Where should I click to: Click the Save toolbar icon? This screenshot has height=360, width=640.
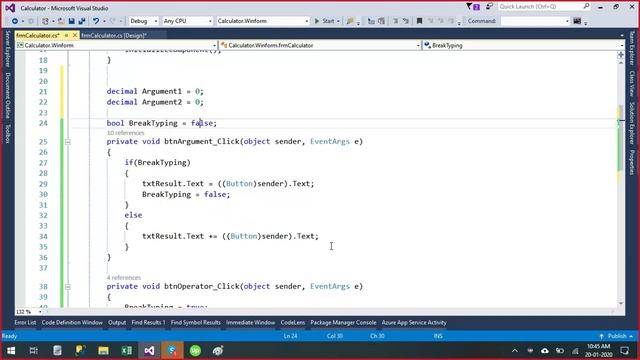coord(71,21)
